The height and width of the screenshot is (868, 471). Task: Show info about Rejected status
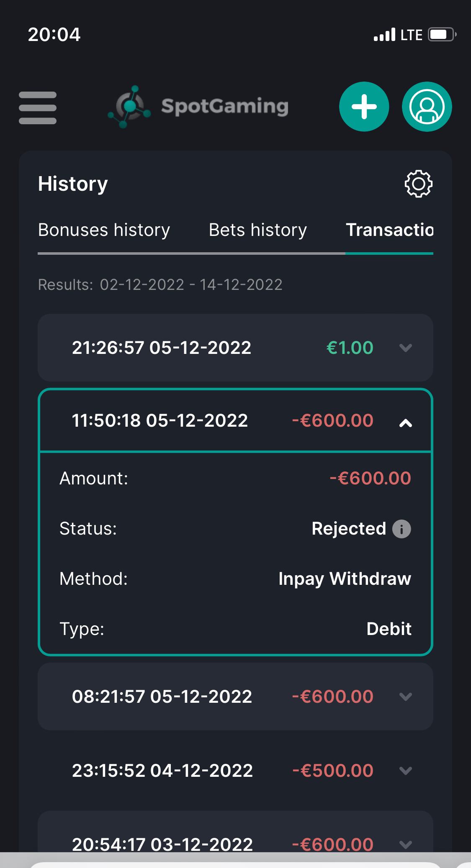[x=402, y=529]
